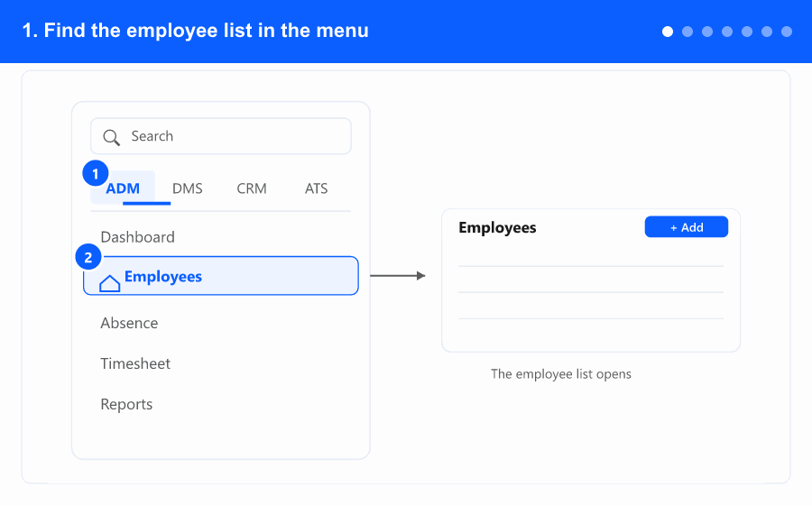Click the + Add button
This screenshot has width=812, height=505.
click(687, 227)
